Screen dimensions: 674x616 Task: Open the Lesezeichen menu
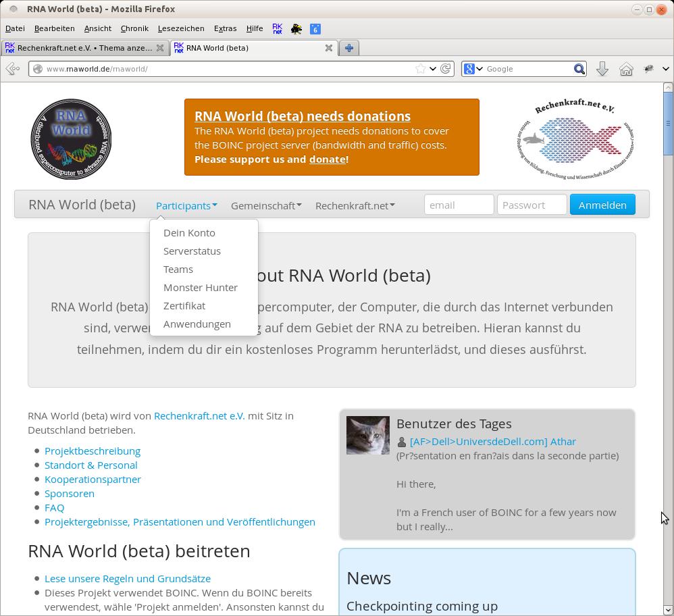pos(181,28)
